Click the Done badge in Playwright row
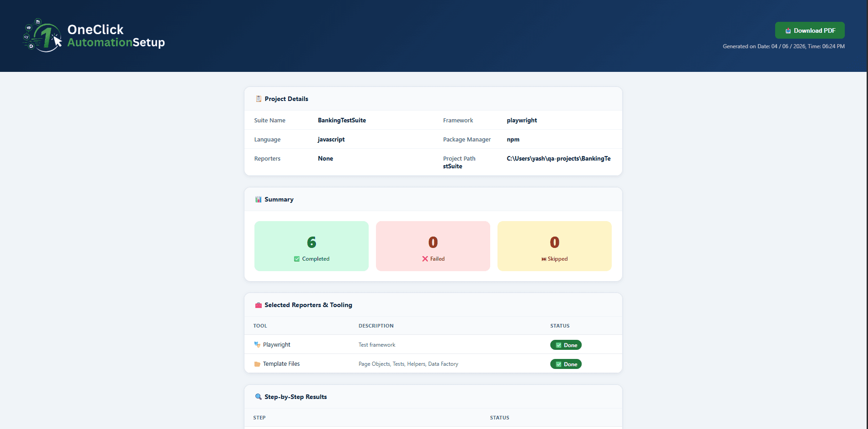 click(x=566, y=345)
